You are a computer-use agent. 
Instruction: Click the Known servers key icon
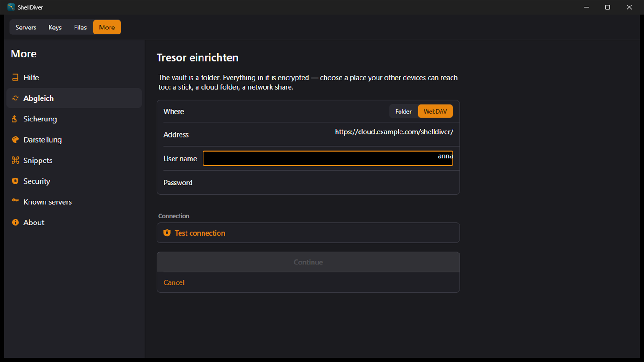[x=15, y=201]
